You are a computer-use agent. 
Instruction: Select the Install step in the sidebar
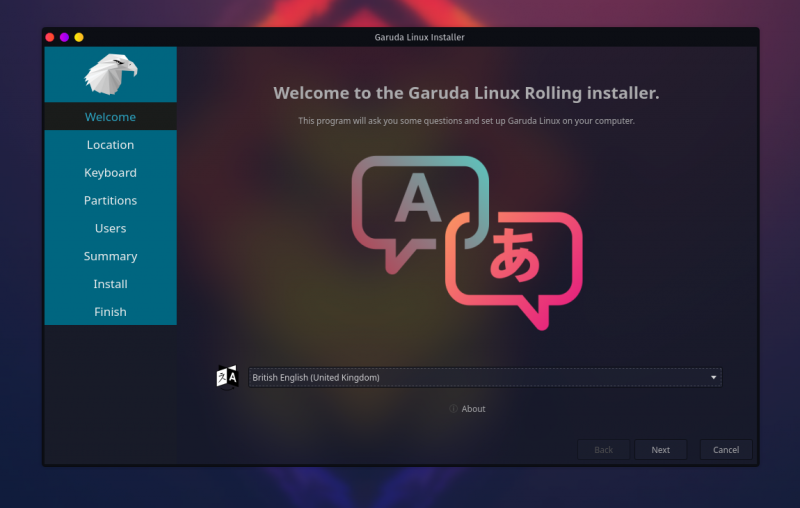click(x=111, y=284)
